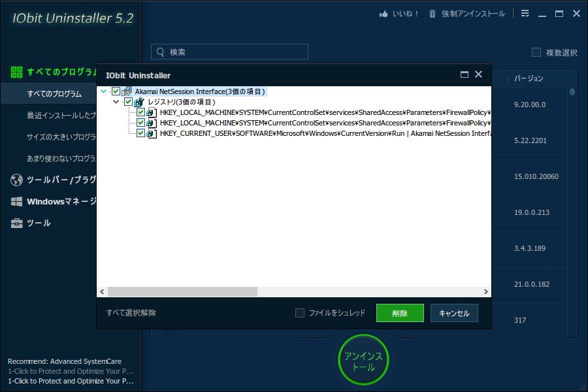Close the IObit Uninstaller dialog
Viewport: 588px width, 392px height.
pos(478,74)
